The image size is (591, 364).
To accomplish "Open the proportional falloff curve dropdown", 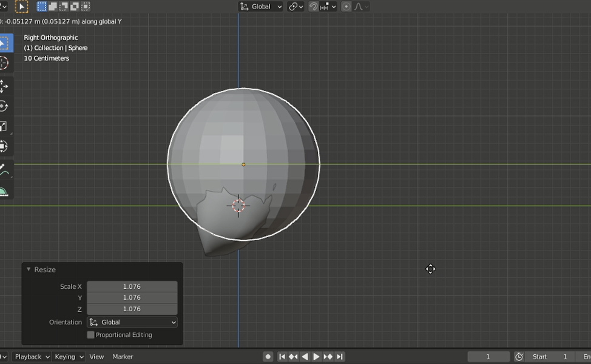I will click(360, 7).
